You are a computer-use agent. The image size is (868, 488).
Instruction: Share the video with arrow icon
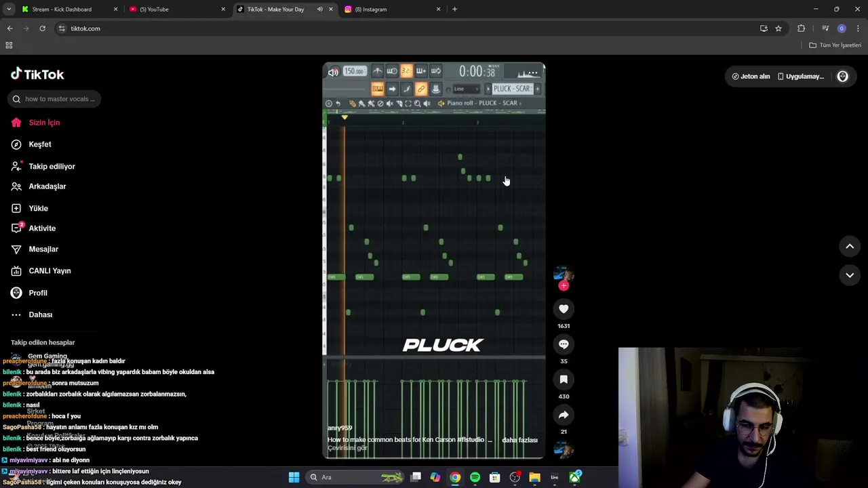(x=564, y=415)
